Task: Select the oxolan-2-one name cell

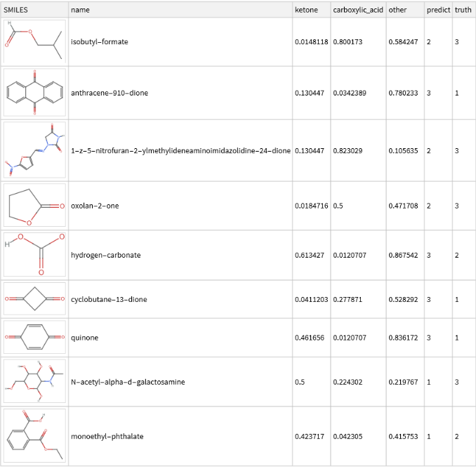Action: click(95, 206)
